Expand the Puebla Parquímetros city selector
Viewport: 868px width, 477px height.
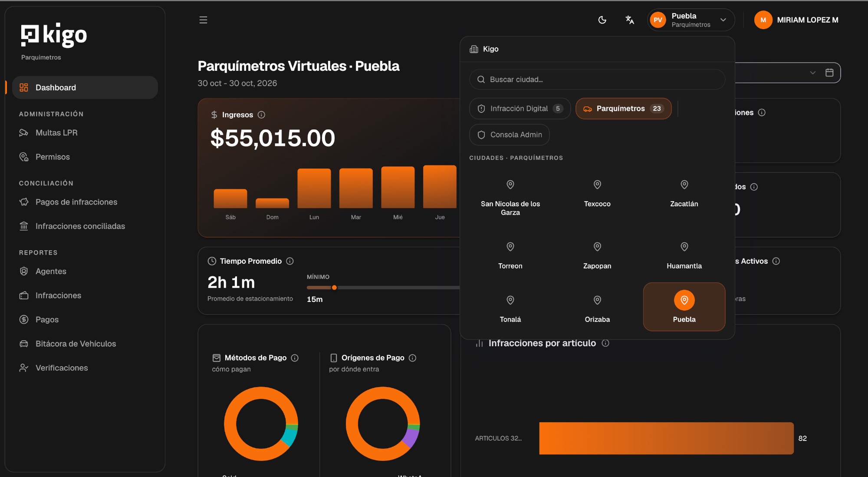[690, 20]
